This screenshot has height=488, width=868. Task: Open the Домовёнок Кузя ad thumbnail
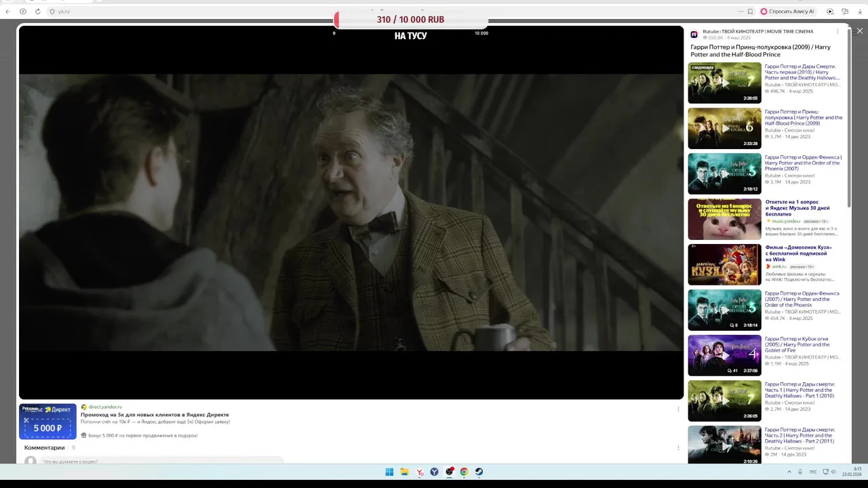[724, 264]
